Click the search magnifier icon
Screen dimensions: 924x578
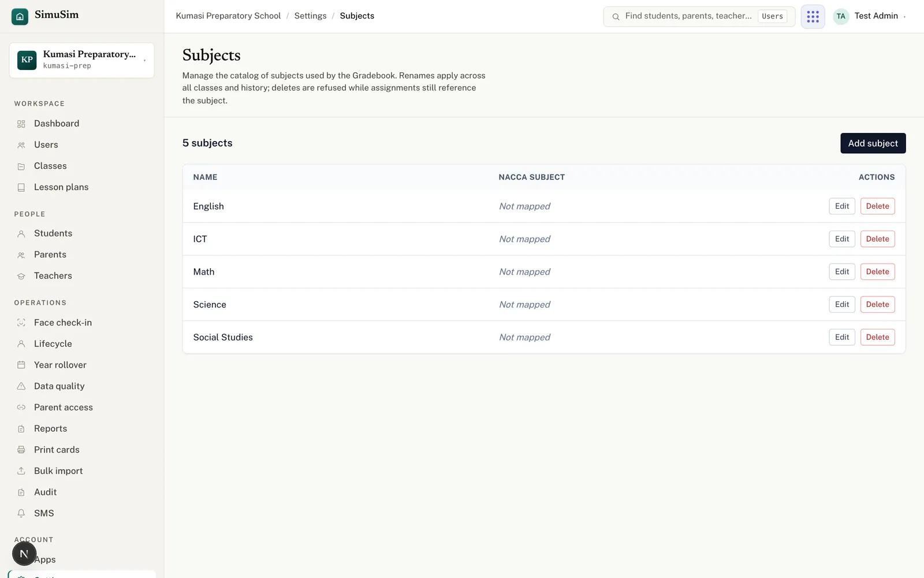point(616,16)
